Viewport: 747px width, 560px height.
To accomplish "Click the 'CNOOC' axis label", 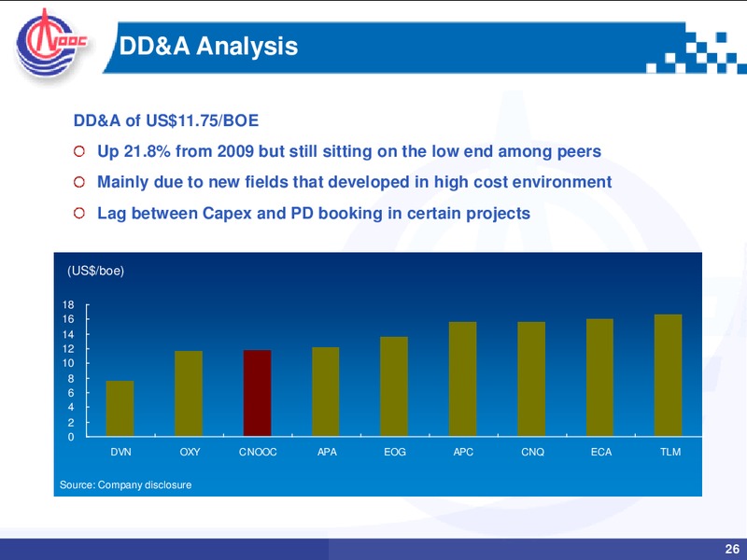I will (x=258, y=452).
